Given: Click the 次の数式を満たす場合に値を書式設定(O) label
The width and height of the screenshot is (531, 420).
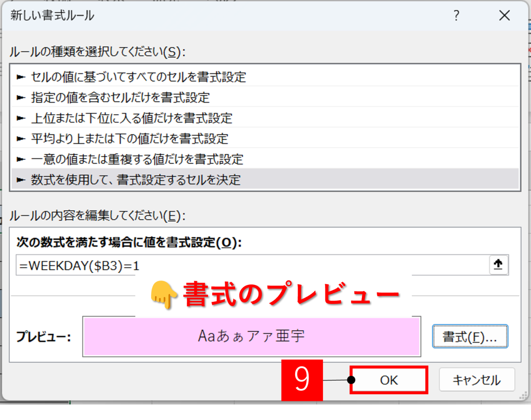Looking at the screenshot, I should (x=128, y=242).
